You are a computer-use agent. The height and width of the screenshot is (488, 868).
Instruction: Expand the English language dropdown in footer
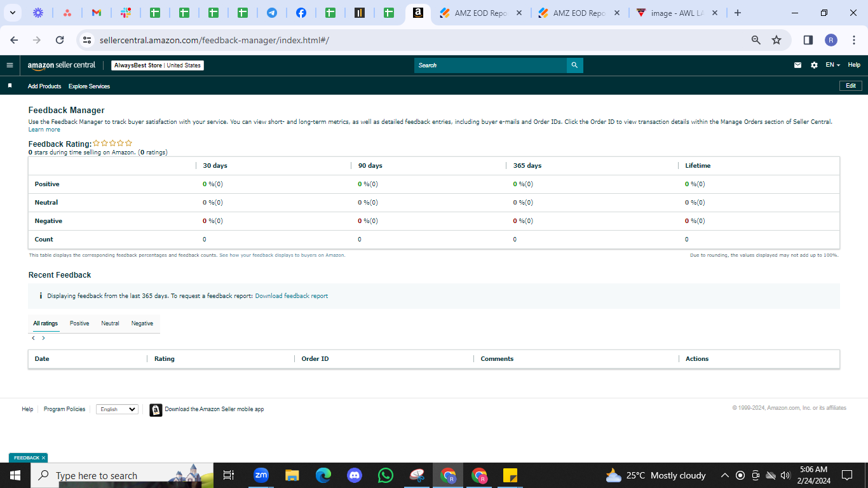(117, 409)
